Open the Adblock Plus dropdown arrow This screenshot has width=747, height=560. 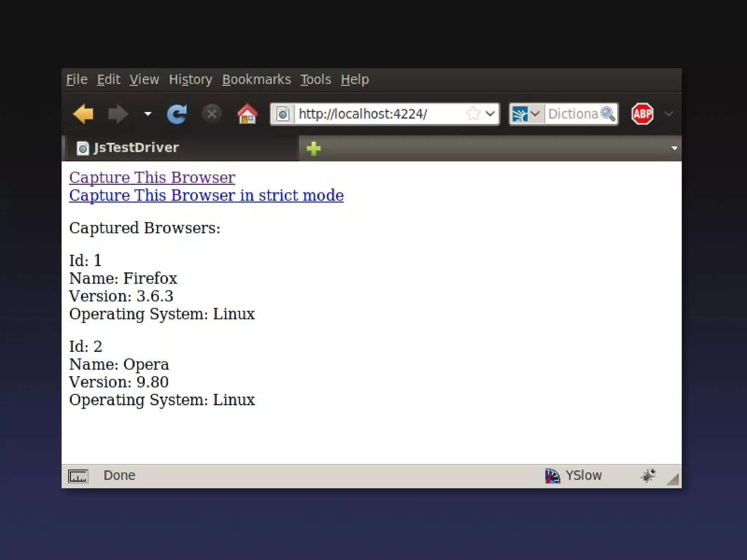coord(669,114)
